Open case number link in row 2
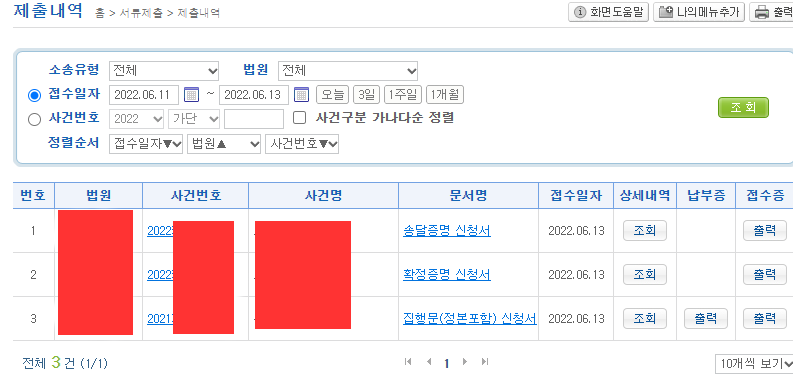The height and width of the screenshot is (383, 793). [x=160, y=275]
